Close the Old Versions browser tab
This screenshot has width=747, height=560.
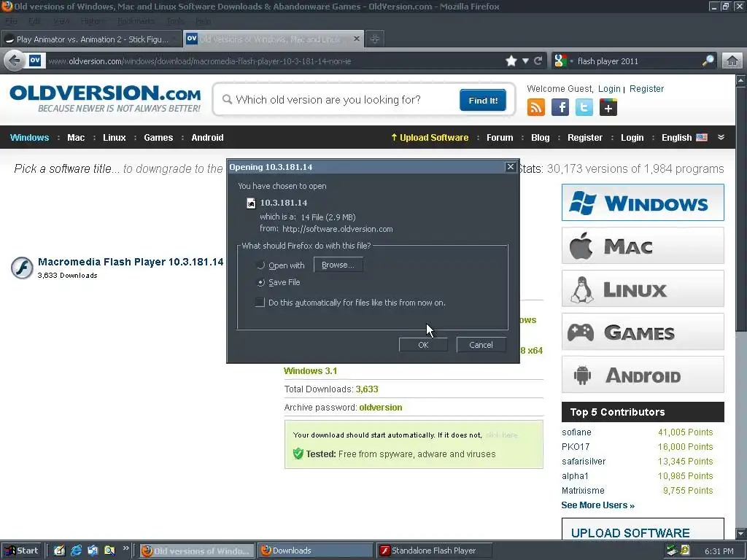coord(356,39)
